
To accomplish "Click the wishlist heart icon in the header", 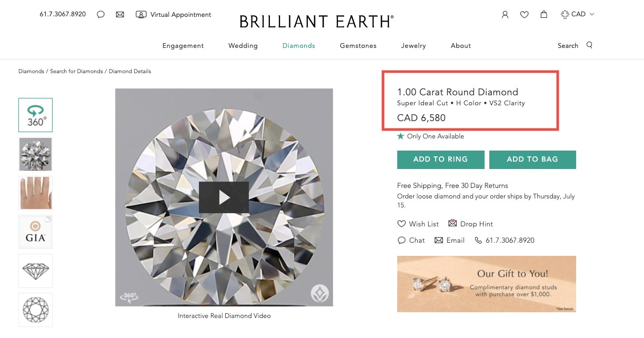I will click(x=524, y=14).
